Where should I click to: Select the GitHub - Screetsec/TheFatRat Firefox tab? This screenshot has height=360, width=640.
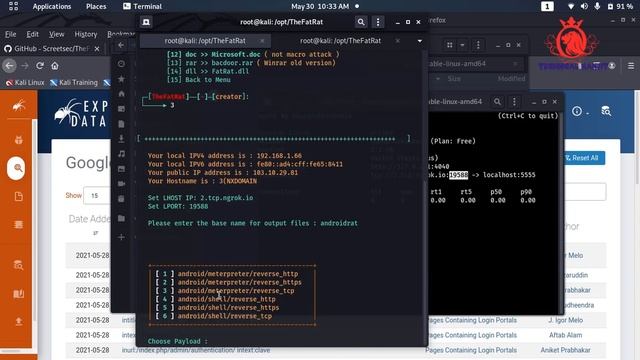[51, 49]
